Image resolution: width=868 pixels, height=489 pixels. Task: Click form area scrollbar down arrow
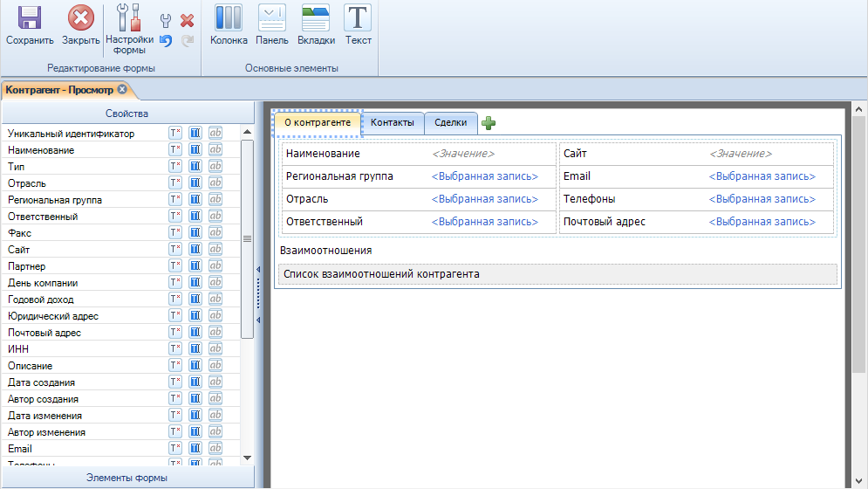[858, 481]
